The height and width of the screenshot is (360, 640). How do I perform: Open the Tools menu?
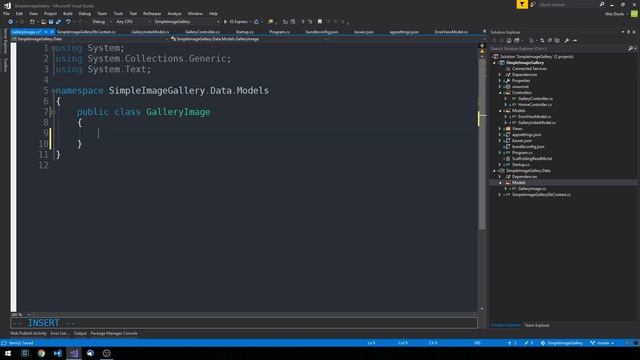pyautogui.click(x=118, y=13)
